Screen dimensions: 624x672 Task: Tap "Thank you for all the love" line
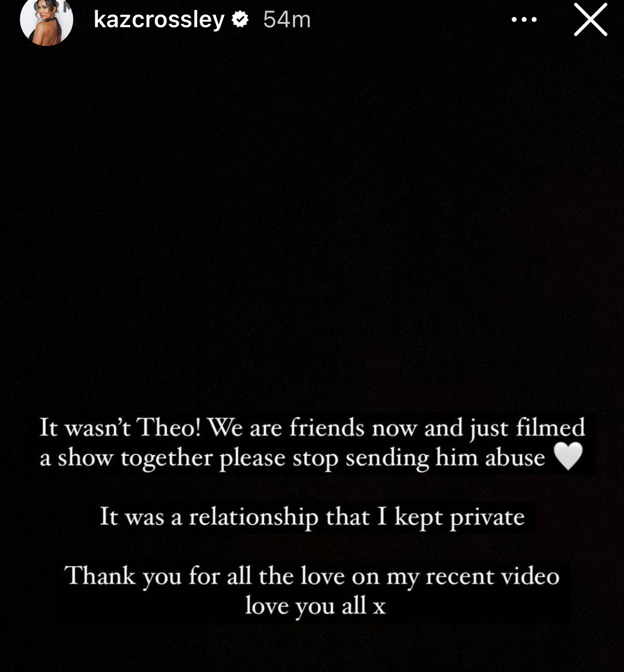312,576
